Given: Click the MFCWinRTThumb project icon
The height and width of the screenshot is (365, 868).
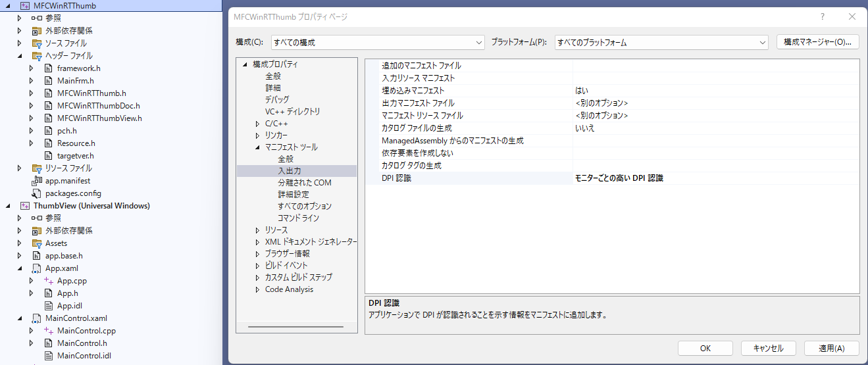Looking at the screenshot, I should tap(25, 5).
